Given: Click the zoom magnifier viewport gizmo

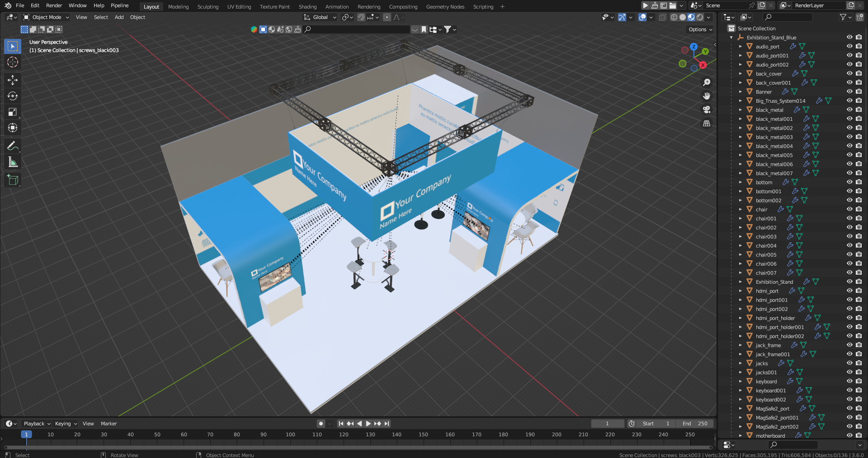Looking at the screenshot, I should tap(707, 82).
